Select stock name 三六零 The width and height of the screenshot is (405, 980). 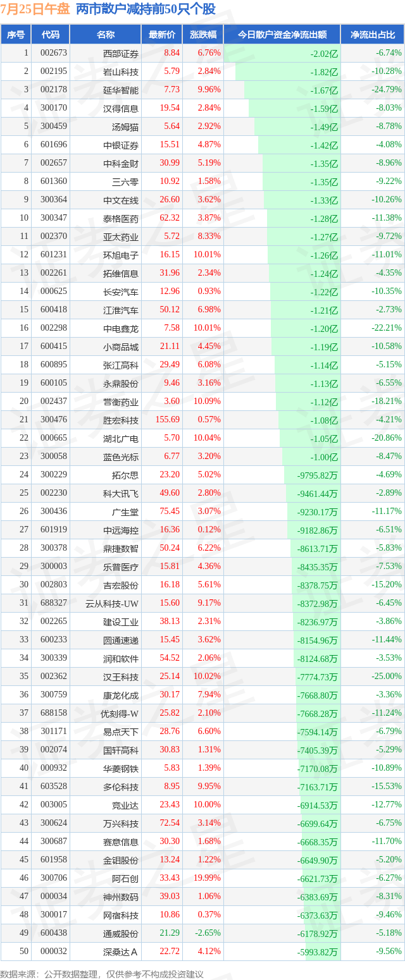coord(125,181)
